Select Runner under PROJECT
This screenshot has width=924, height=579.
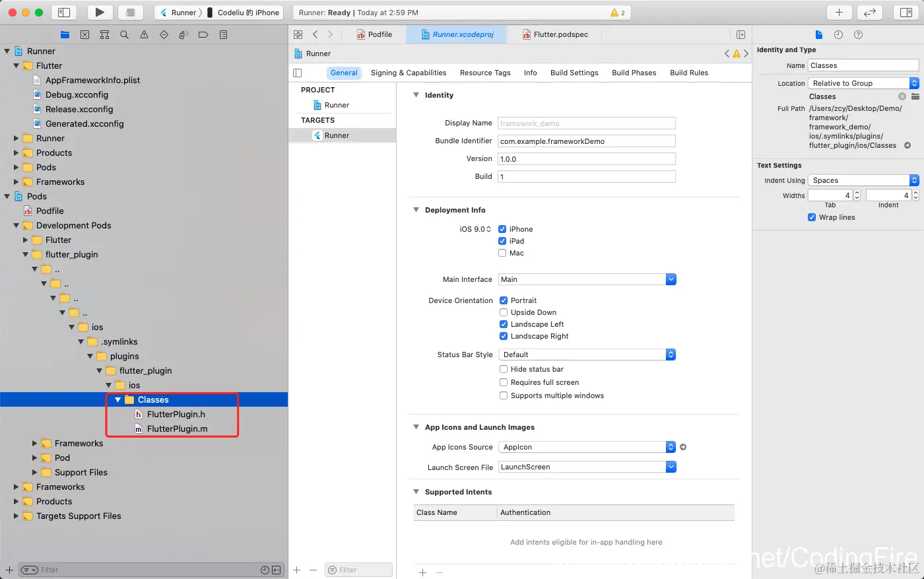point(337,105)
